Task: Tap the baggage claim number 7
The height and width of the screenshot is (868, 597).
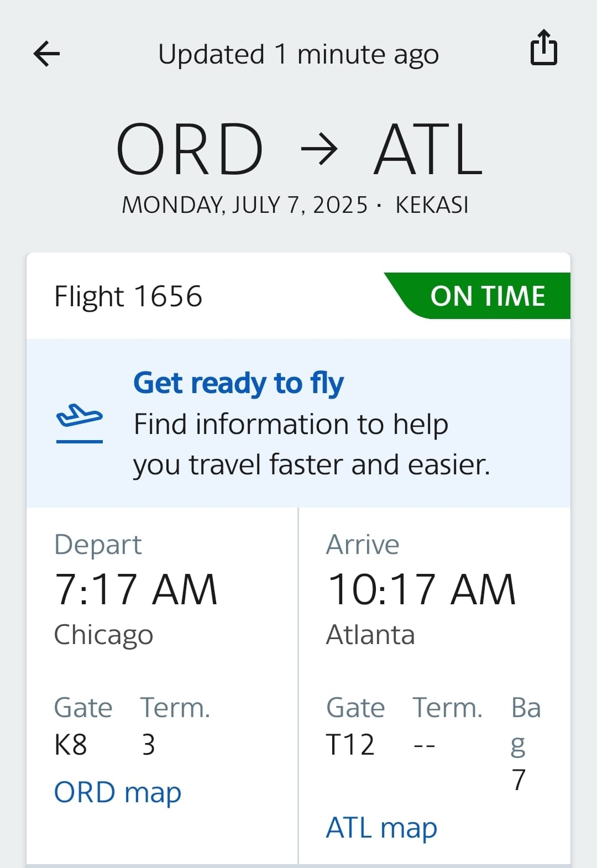Action: point(519,780)
